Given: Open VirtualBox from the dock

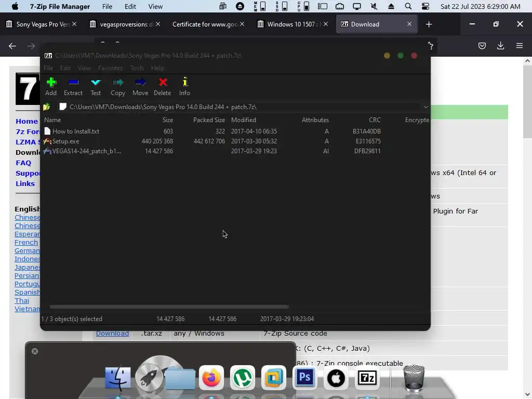Looking at the screenshot, I should pos(273,378).
